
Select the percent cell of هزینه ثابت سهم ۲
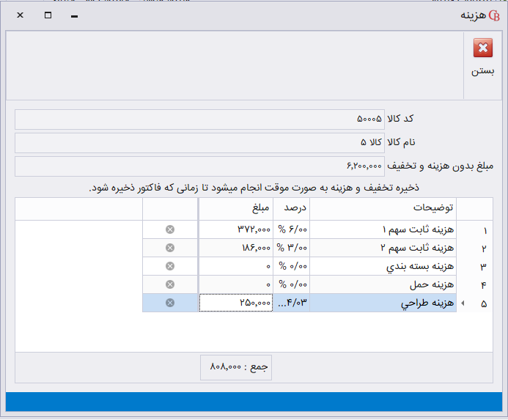click(x=290, y=248)
